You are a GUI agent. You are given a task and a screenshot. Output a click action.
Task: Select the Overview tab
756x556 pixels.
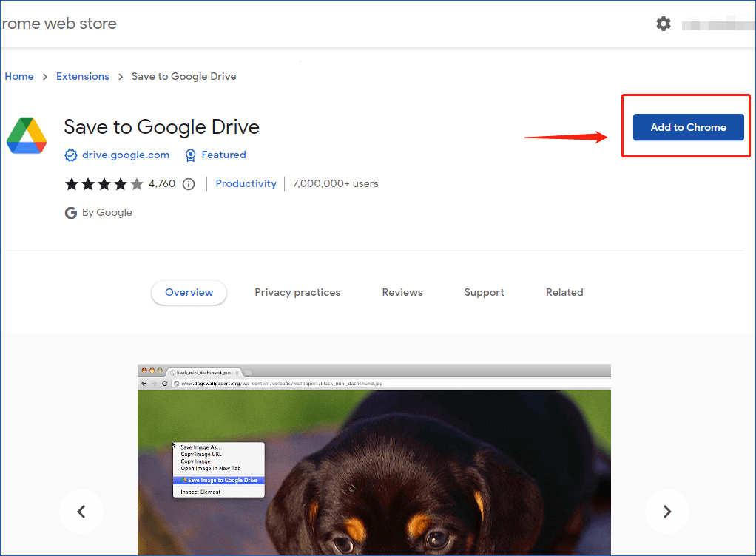pos(189,293)
